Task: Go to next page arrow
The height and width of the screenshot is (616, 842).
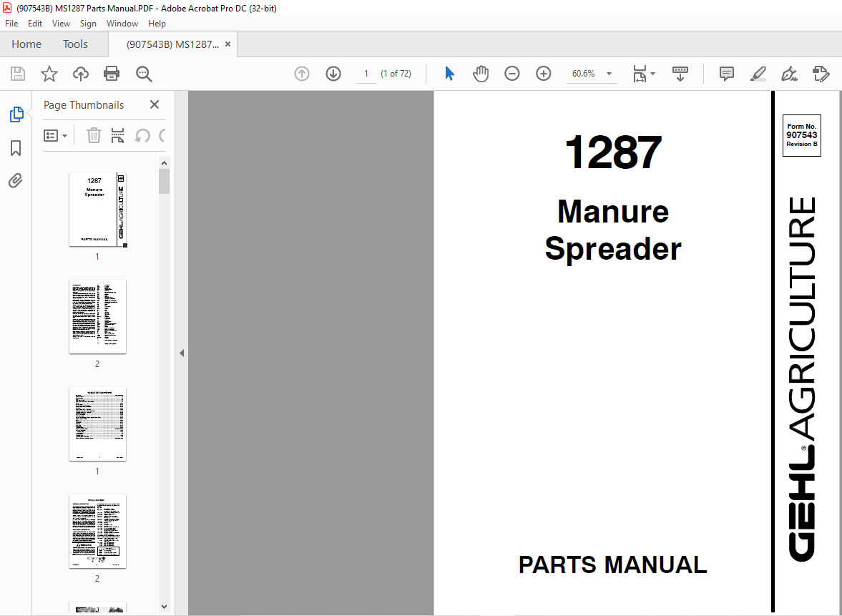Action: click(x=333, y=74)
